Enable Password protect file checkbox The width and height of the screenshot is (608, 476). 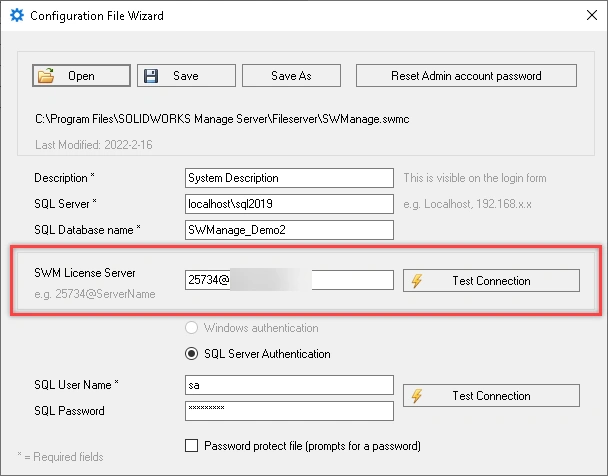pos(193,445)
